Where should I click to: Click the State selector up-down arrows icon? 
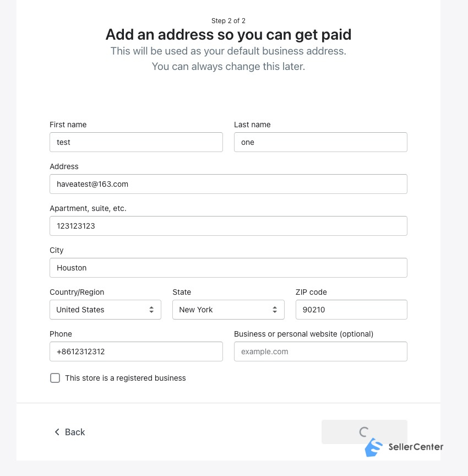pyautogui.click(x=275, y=310)
